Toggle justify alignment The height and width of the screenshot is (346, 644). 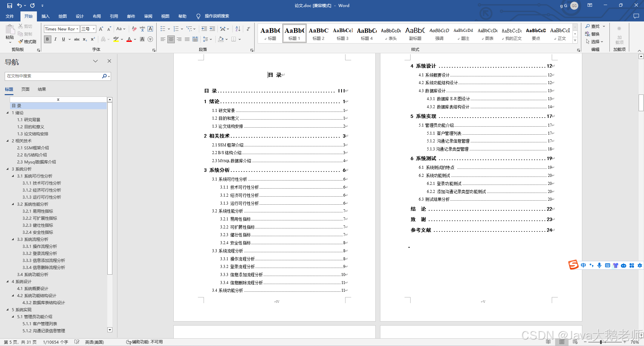[187, 39]
